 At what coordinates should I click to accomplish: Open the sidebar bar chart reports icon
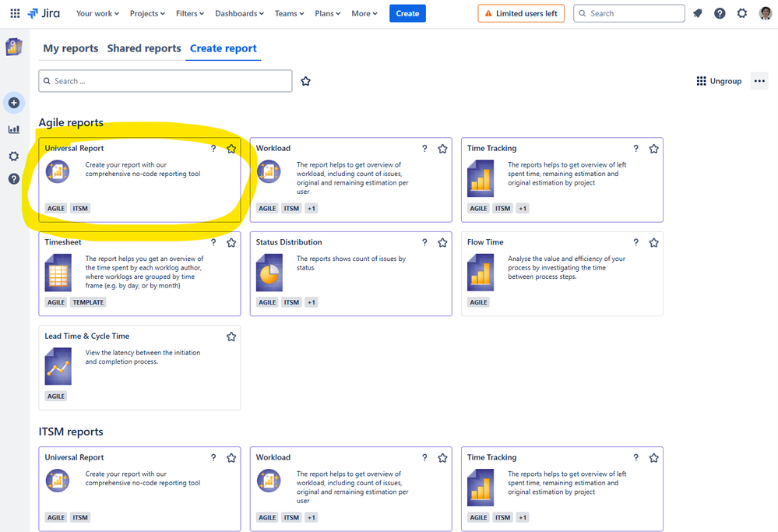(x=14, y=129)
